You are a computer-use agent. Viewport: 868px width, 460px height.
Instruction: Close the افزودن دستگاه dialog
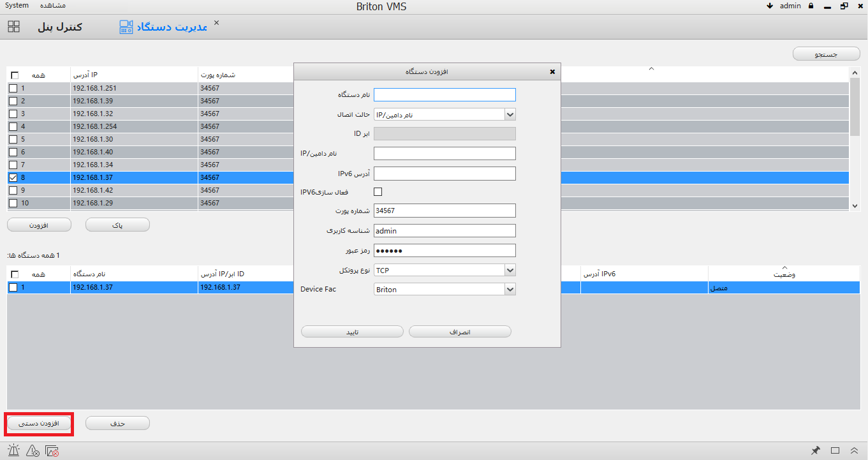coord(552,71)
